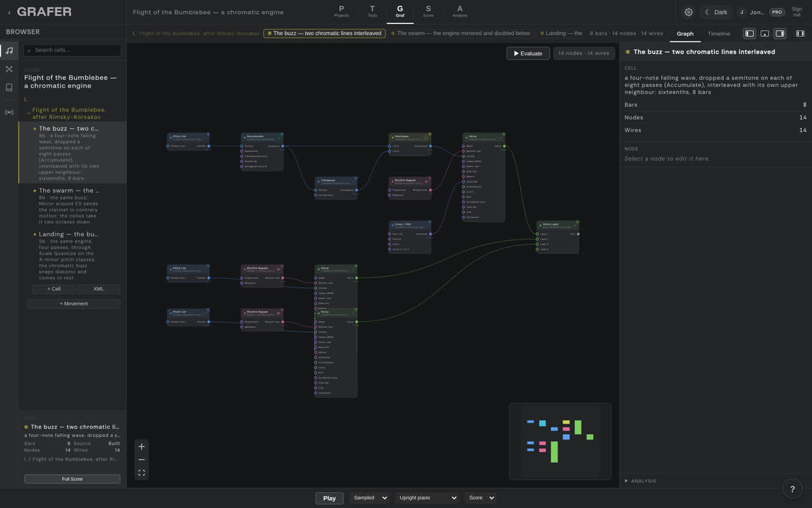Add a movement with + Movement

74,304
